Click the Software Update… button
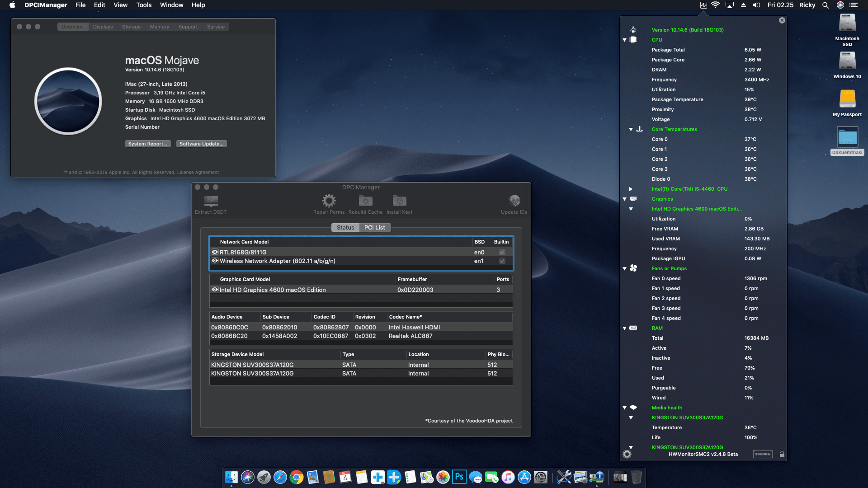 coord(202,144)
